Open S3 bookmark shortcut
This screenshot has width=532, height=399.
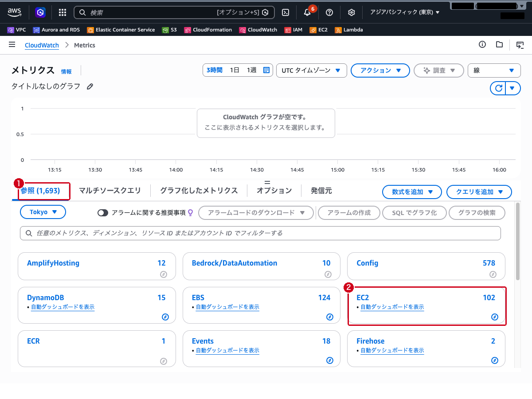[x=169, y=30]
